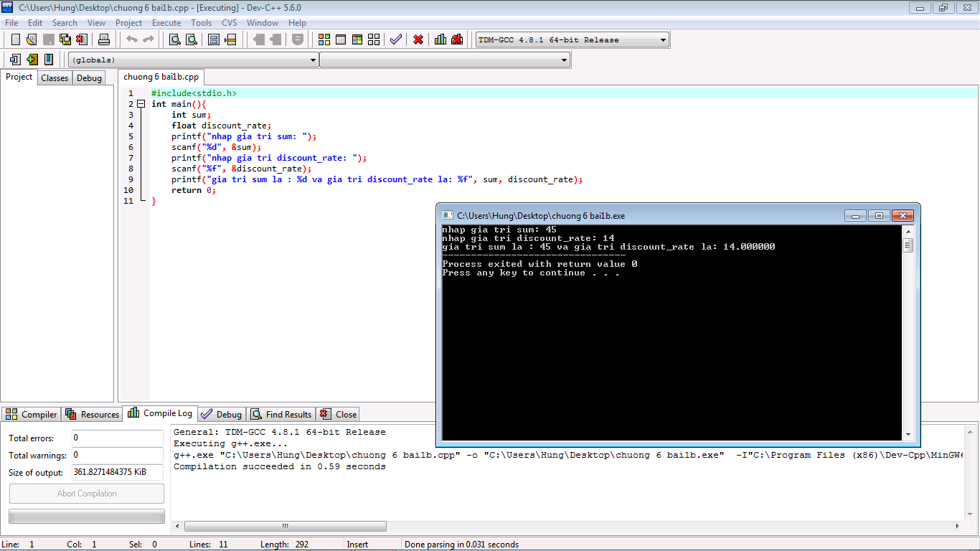Image resolution: width=980 pixels, height=551 pixels.
Task: Undo the last edit via toolbar icon
Action: (131, 39)
